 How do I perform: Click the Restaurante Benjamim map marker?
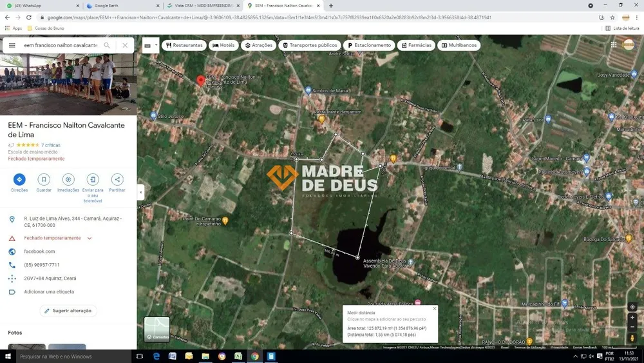[321, 120]
